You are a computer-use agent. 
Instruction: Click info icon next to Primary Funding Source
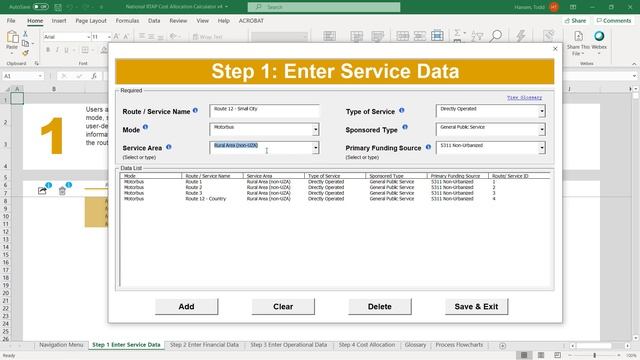tap(428, 147)
